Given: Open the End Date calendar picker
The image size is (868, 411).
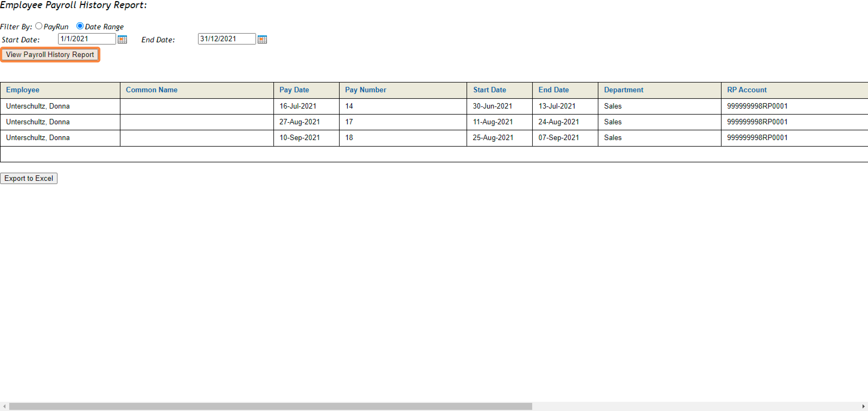Looking at the screenshot, I should pos(262,39).
